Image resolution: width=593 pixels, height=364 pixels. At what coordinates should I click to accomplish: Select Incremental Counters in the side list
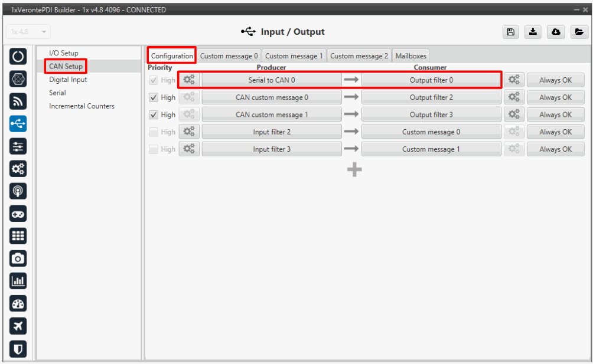82,106
